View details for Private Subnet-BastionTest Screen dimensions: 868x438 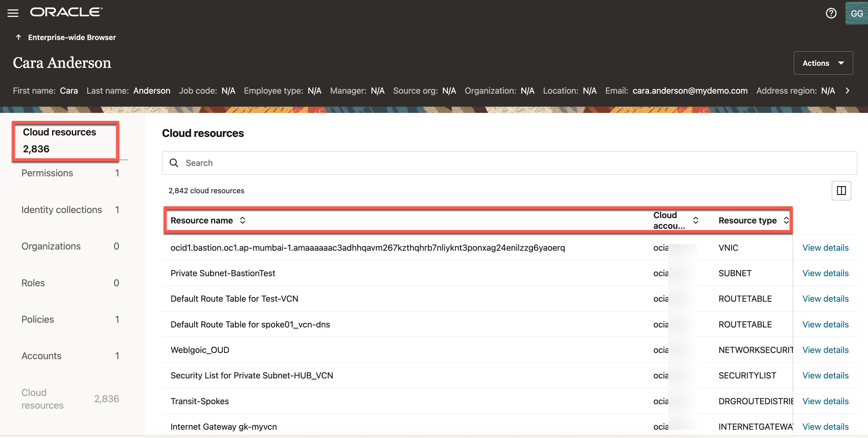tap(825, 273)
